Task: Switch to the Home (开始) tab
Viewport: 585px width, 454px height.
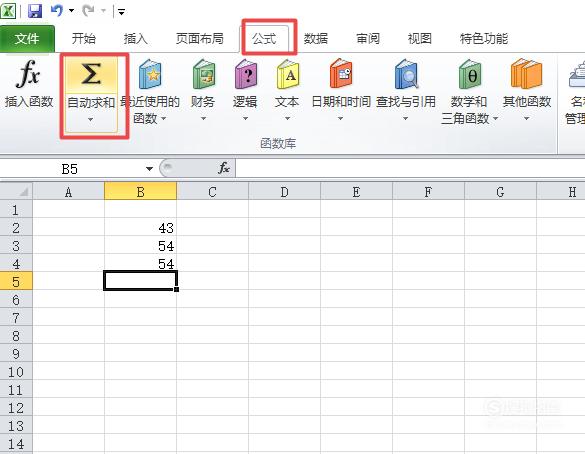Action: [x=84, y=38]
